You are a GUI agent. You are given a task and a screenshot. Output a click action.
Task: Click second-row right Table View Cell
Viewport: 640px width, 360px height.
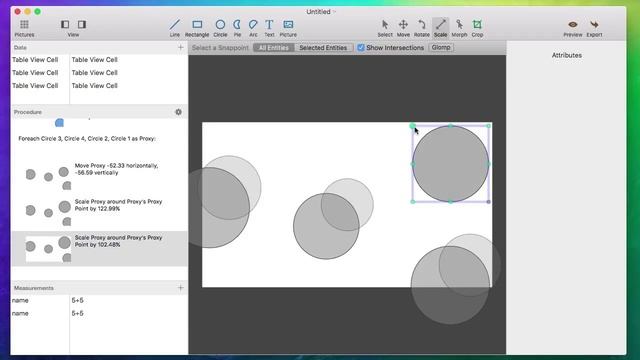pyautogui.click(x=95, y=73)
